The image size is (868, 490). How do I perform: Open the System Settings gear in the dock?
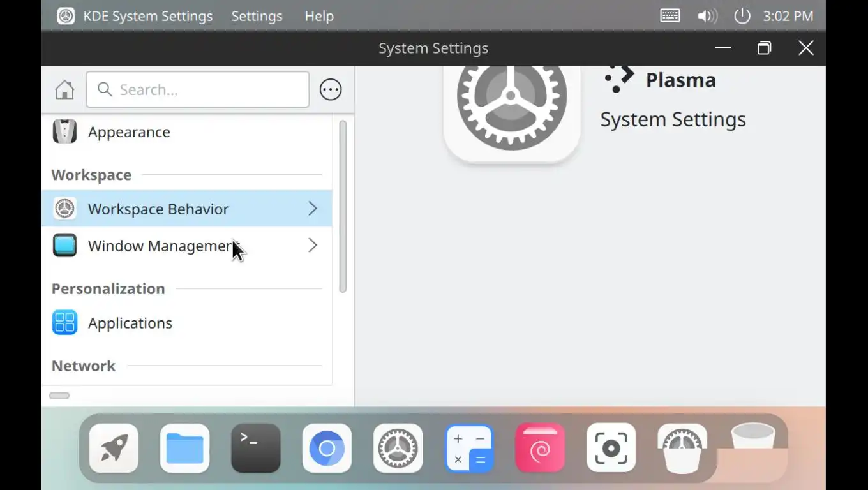click(398, 448)
